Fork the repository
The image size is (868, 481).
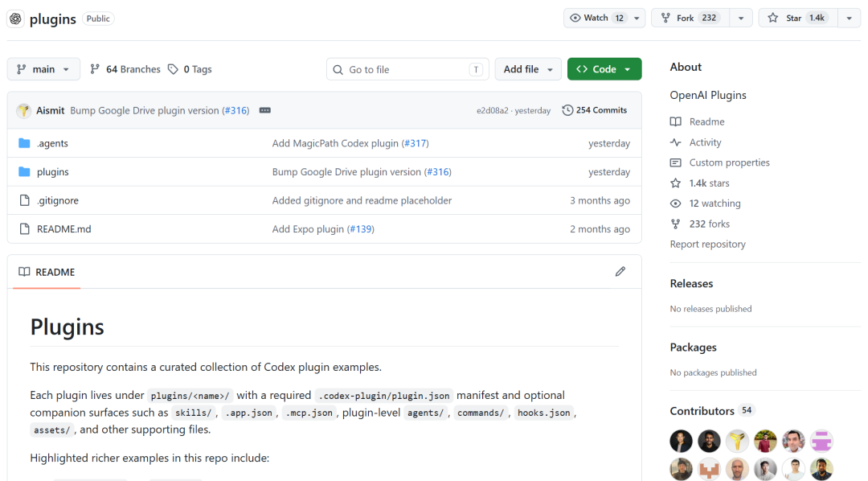coord(691,18)
